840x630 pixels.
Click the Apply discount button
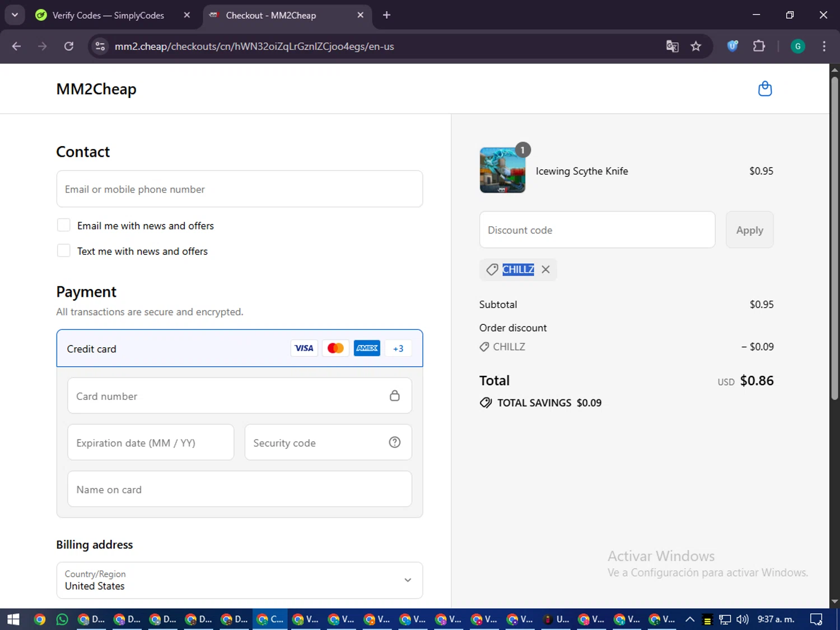click(x=749, y=230)
